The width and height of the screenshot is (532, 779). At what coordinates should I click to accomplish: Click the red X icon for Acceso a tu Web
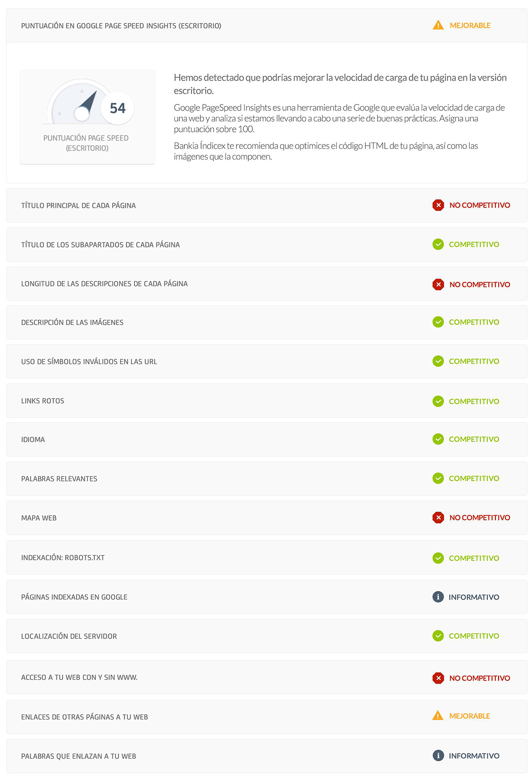438,678
